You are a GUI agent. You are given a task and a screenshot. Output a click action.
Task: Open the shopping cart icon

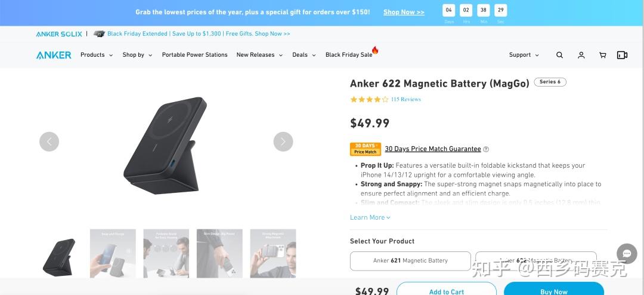pyautogui.click(x=602, y=55)
